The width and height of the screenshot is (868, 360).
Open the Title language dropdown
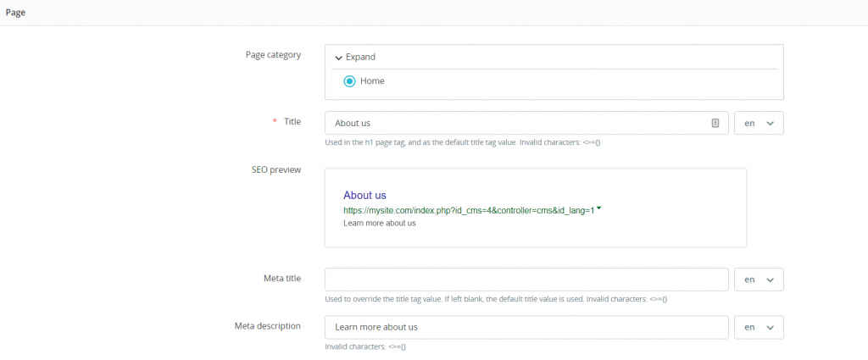coord(759,123)
